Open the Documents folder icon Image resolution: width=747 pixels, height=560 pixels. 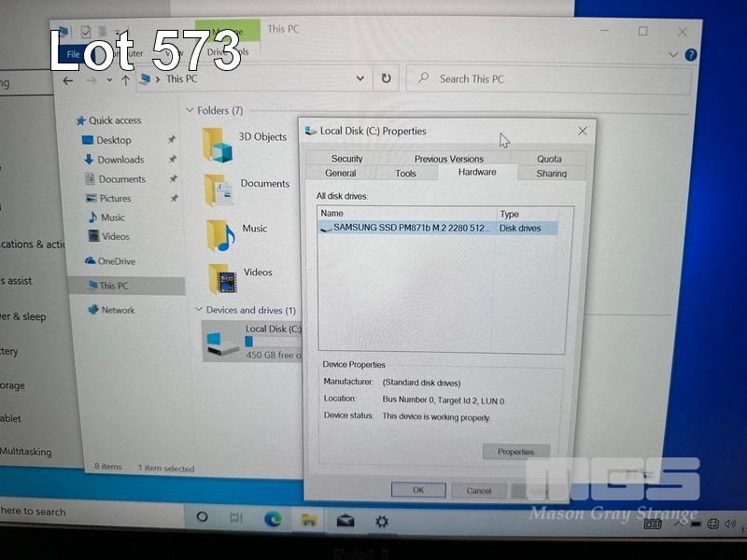[218, 189]
